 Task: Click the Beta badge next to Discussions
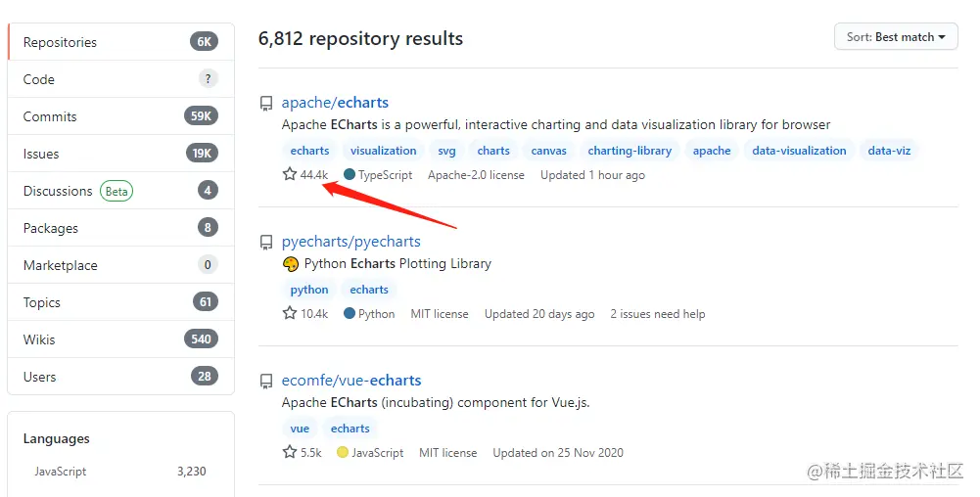117,191
